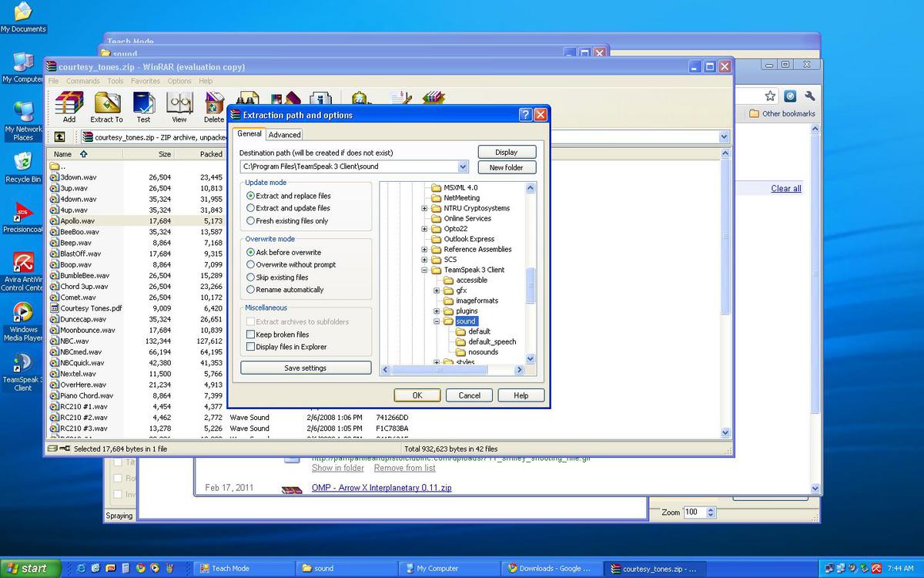Click the question mark help icon in the dialog title bar
The image size is (924, 578).
pyautogui.click(x=525, y=115)
